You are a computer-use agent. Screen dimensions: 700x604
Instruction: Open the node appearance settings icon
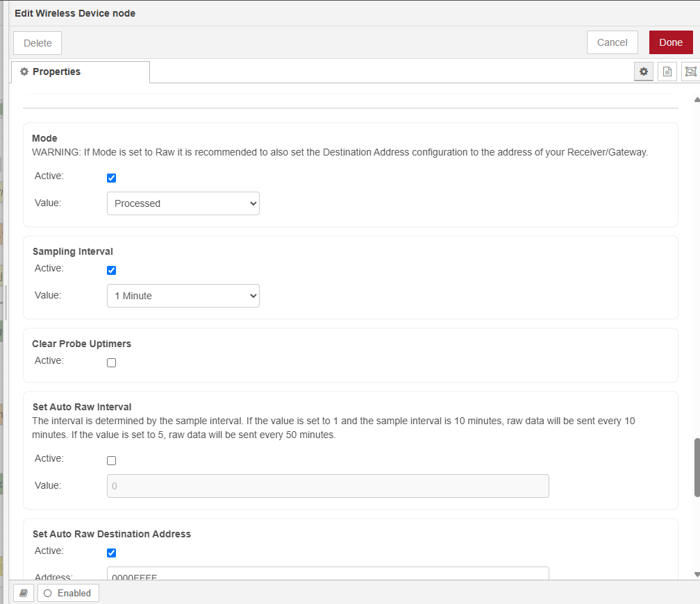coord(690,72)
